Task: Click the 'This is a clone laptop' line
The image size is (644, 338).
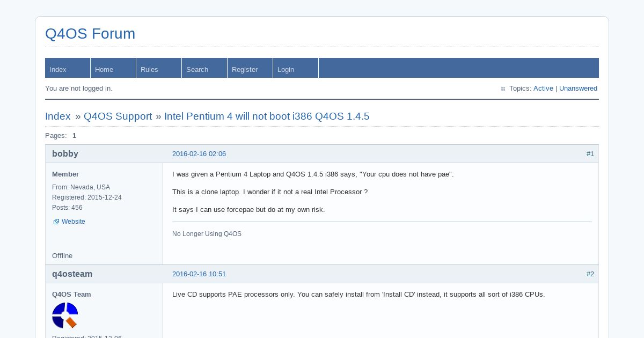Action: click(270, 192)
